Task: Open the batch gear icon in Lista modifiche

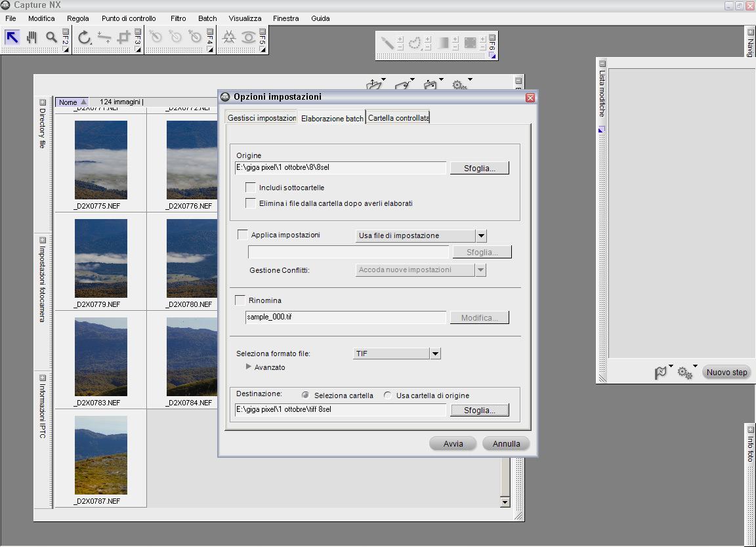Action: (684, 373)
